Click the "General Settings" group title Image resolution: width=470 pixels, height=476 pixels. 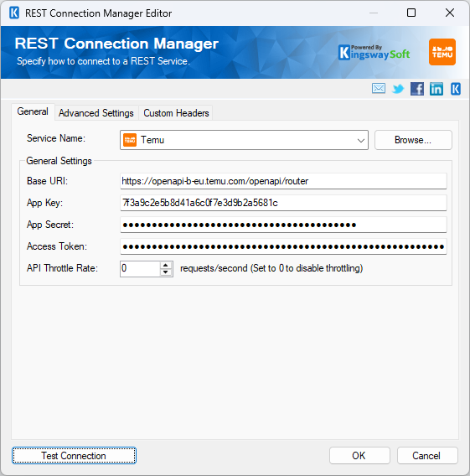59,161
